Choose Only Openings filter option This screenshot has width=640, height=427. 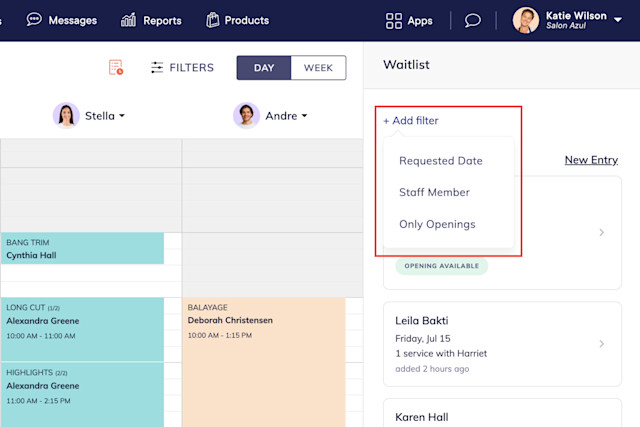[x=437, y=224]
